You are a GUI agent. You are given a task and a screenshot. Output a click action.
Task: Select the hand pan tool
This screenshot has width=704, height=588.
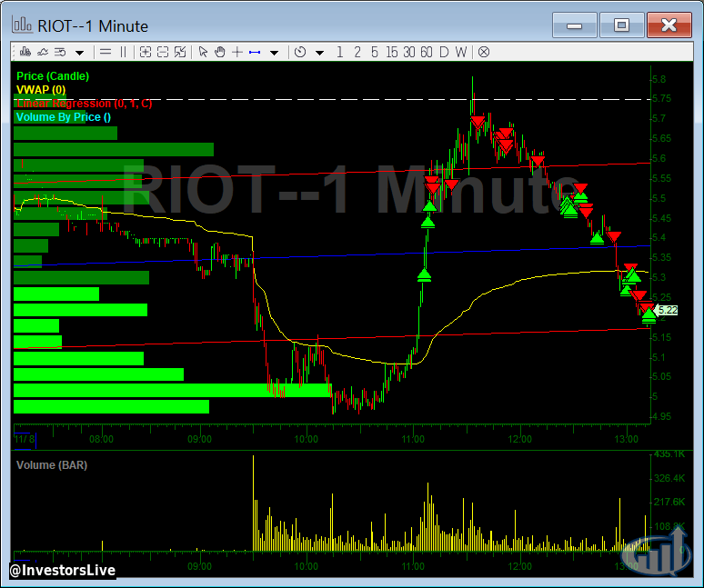(x=219, y=53)
